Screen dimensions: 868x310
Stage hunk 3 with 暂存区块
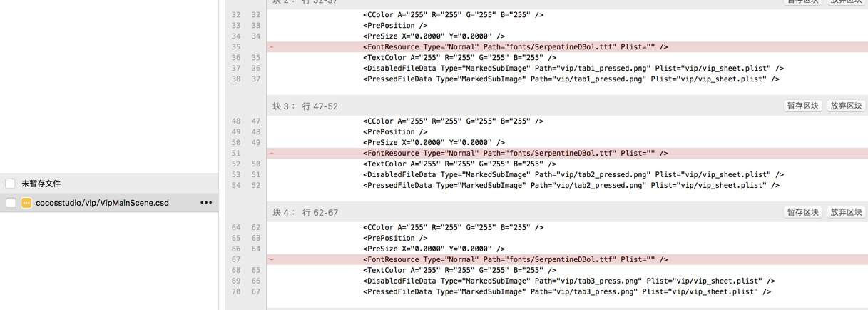point(802,106)
